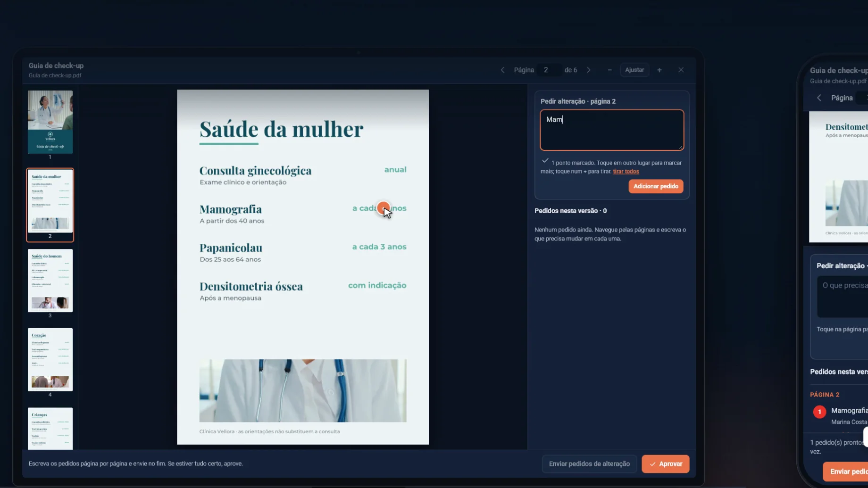Click the doctor photo on the page

[303, 391]
